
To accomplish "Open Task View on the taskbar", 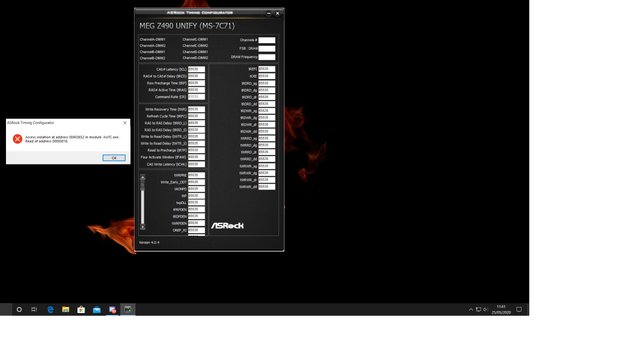I will (34, 309).
